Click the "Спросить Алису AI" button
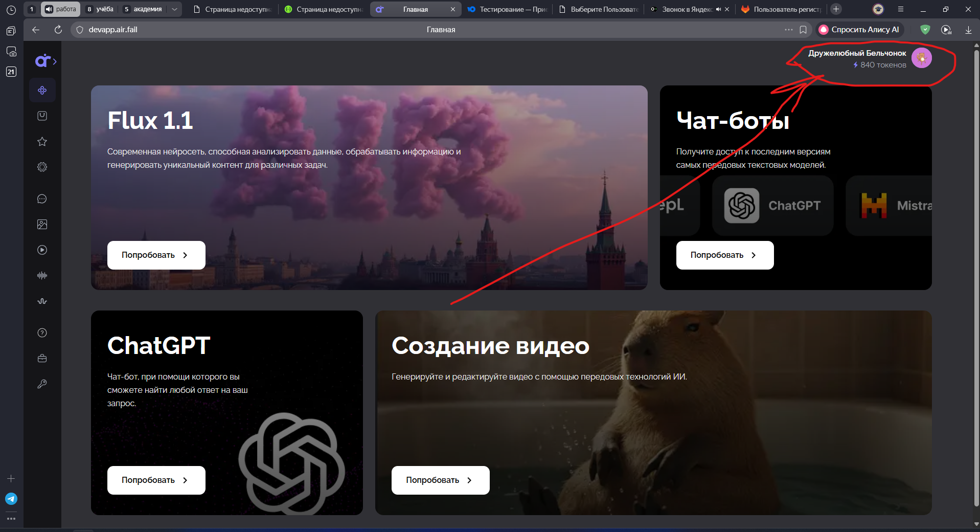This screenshot has width=980, height=532. (x=860, y=30)
